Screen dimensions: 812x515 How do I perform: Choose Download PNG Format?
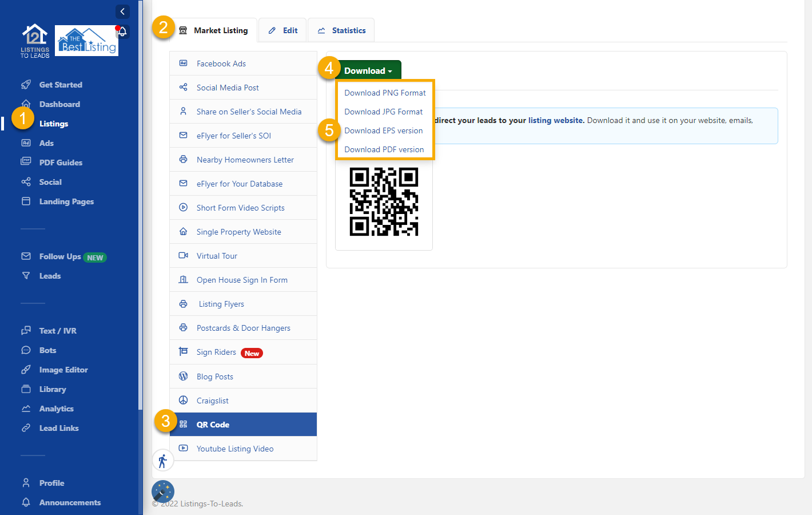tap(385, 92)
